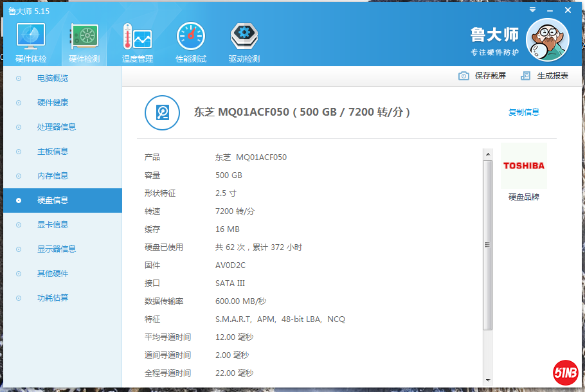Open the 鲁大师 mascot avatar icon

547,39
